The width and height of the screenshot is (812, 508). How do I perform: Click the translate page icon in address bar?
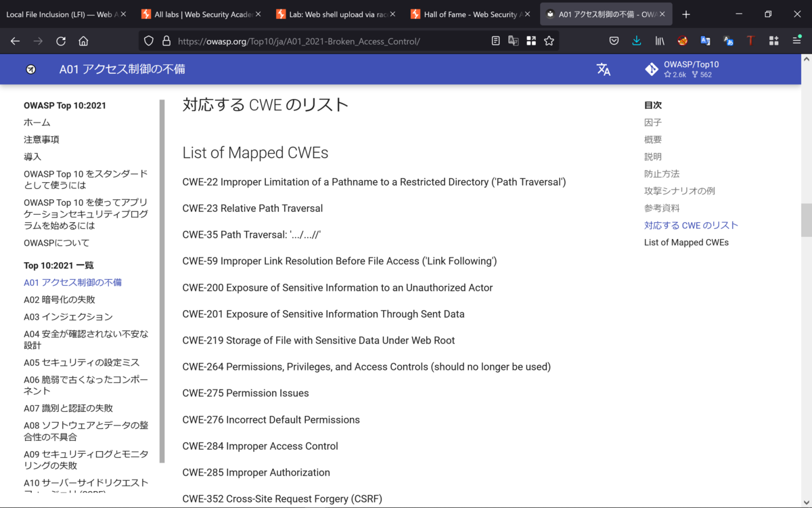[514, 41]
